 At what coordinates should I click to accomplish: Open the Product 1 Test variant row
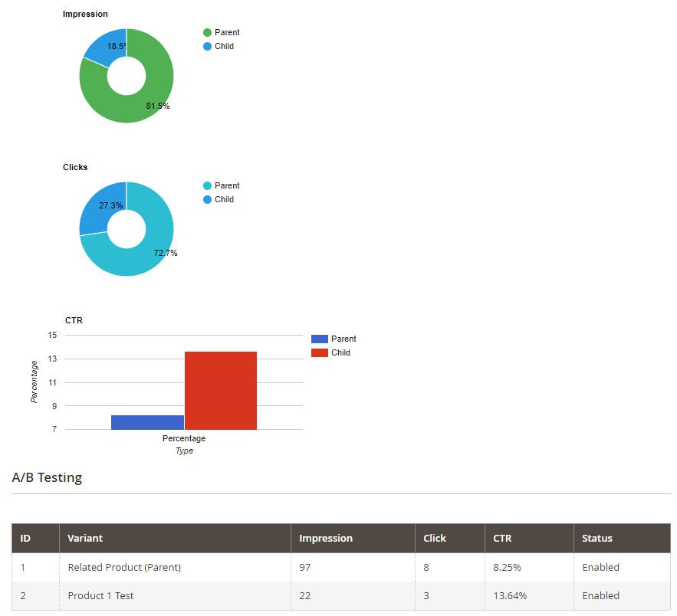pyautogui.click(x=100, y=596)
